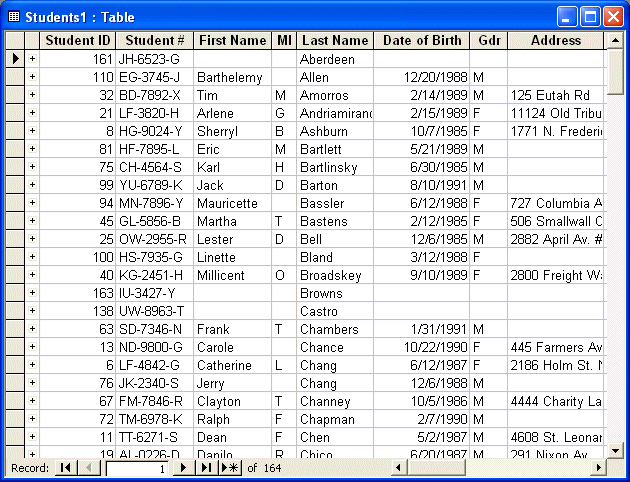Expand subdatasheet for Ralph Chapman row
The height and width of the screenshot is (482, 630).
pos(33,419)
